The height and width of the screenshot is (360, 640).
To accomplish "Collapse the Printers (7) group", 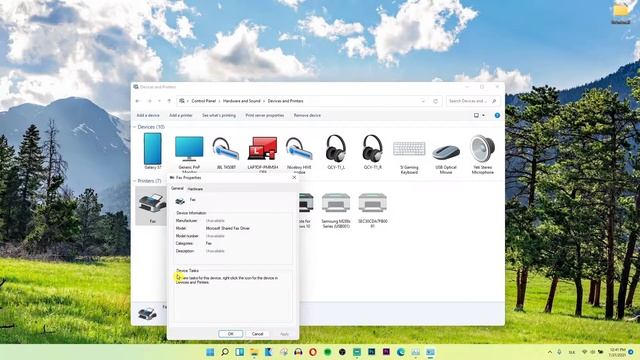I will (x=135, y=181).
